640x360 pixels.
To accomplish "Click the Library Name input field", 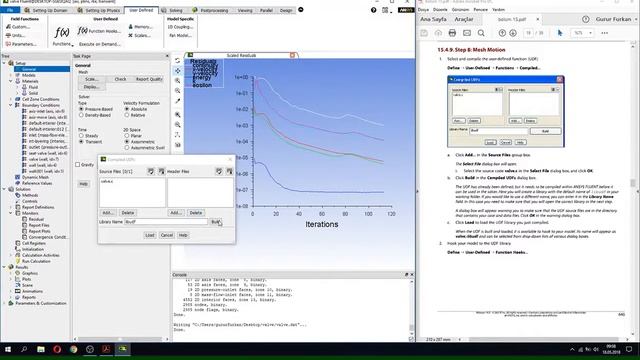I will click(166, 222).
